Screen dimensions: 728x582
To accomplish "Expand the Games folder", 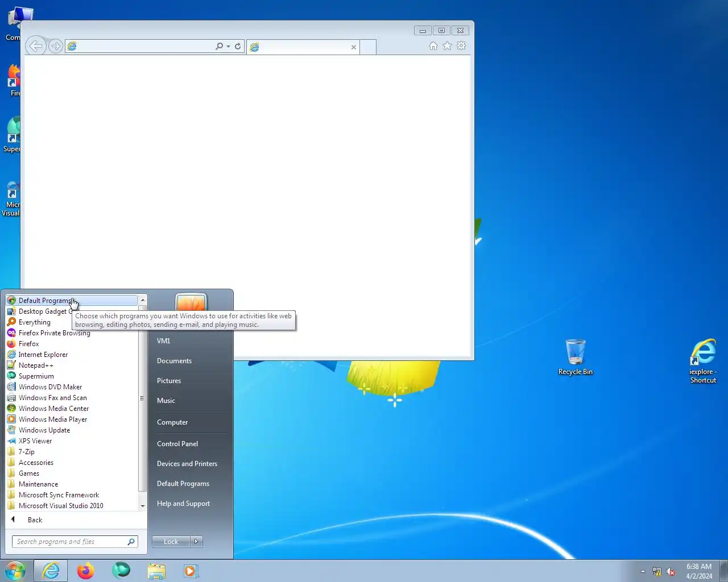I will click(x=71, y=473).
